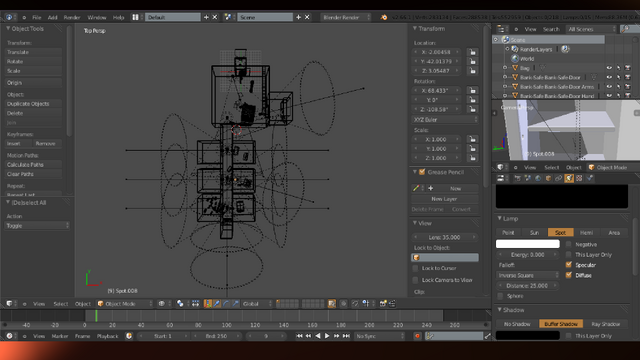This screenshot has height=360, width=640.
Task: Click the OpenGL render image icon
Action: [x=383, y=304]
